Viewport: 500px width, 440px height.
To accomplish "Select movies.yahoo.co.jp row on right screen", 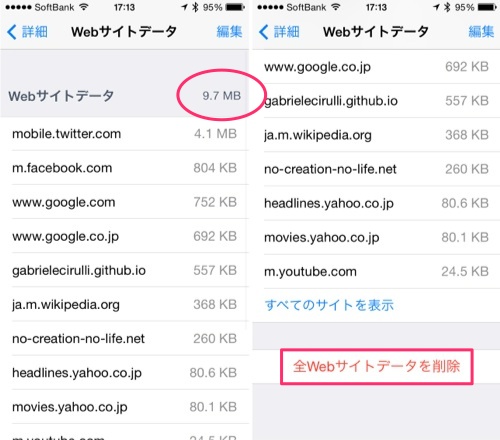I will (376, 237).
